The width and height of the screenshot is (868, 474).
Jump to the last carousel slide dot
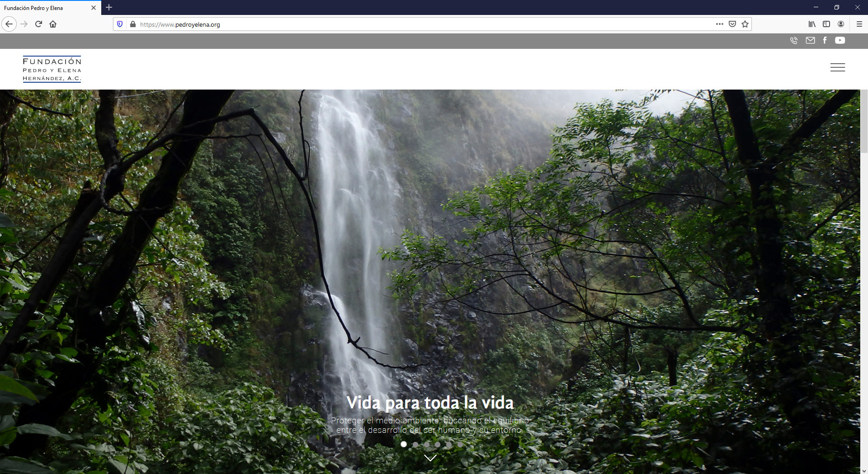click(460, 444)
